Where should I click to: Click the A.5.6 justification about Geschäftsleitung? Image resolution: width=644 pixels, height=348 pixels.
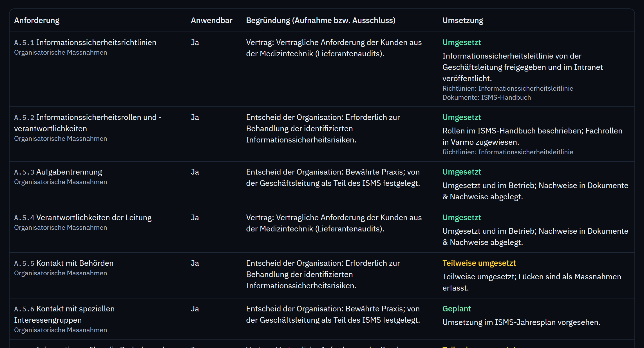pyautogui.click(x=333, y=314)
